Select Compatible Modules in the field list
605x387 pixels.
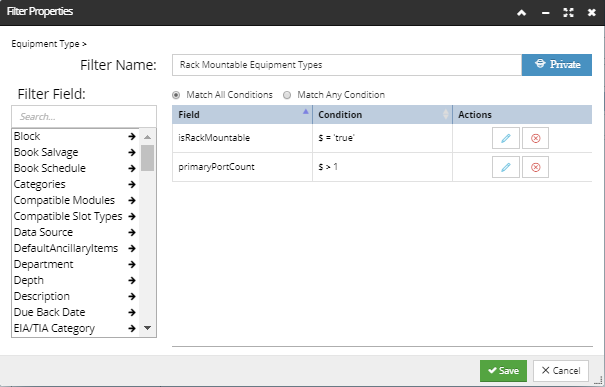pos(64,200)
